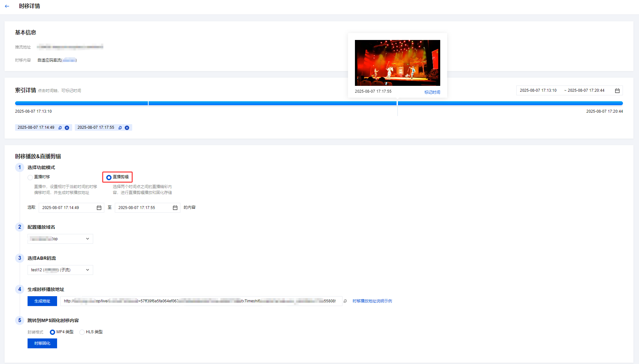Screen dimensions: 639x364
Task: Delete the 17:17:55 marked time tag
Action: [127, 128]
